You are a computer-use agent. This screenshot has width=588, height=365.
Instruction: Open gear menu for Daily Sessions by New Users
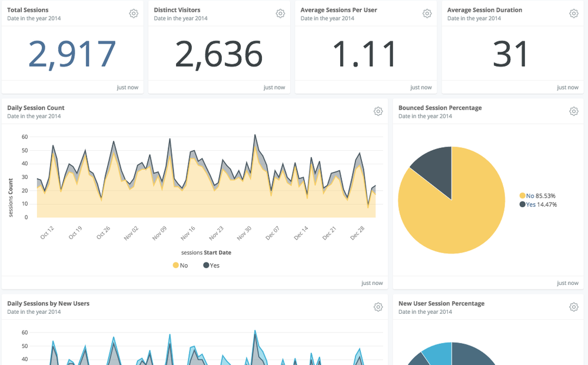(x=378, y=307)
